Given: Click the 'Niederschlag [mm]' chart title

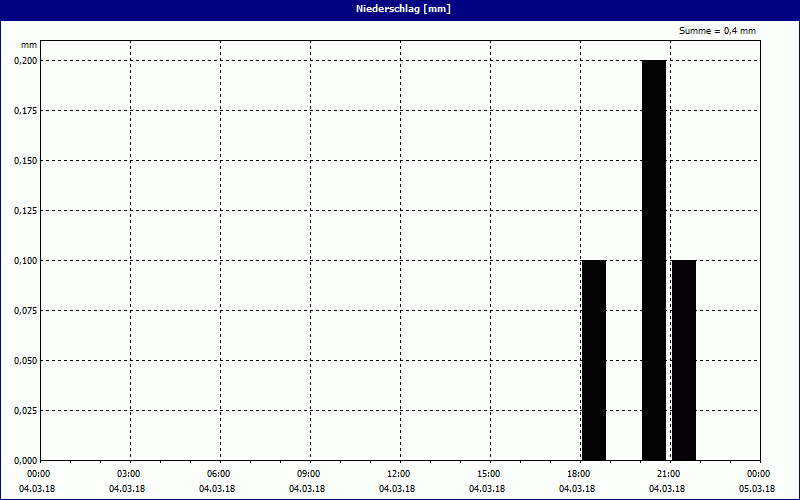Looking at the screenshot, I should (x=403, y=9).
